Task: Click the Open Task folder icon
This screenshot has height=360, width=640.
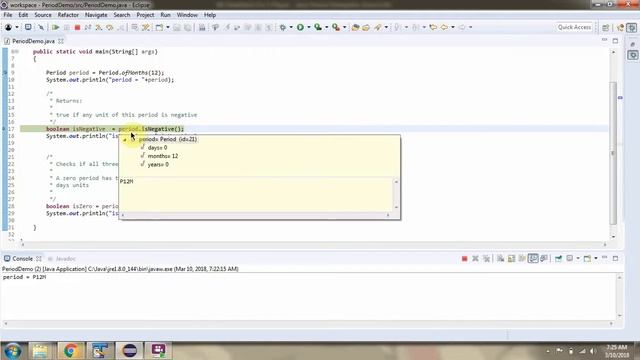Action: point(366,27)
